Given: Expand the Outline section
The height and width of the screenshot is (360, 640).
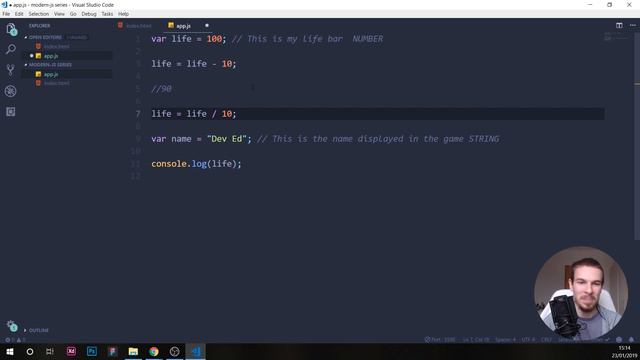Looking at the screenshot, I should coord(36,330).
